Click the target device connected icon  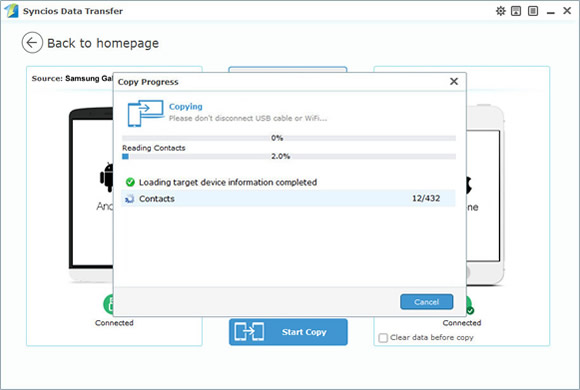[469, 305]
